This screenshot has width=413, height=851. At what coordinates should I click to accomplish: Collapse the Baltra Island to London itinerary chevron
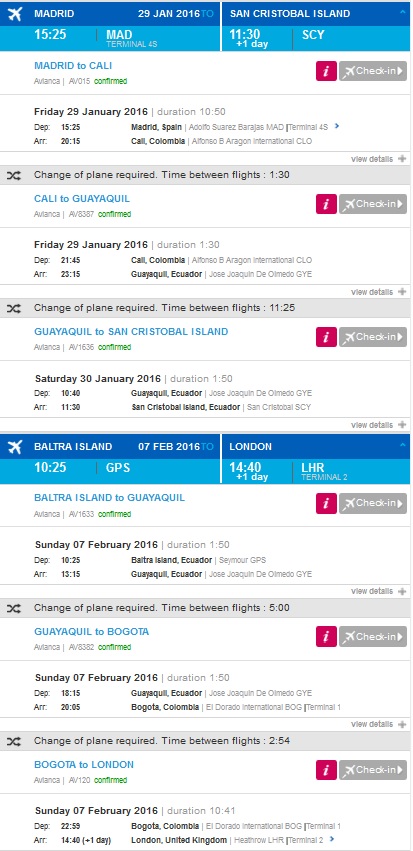(x=402, y=444)
